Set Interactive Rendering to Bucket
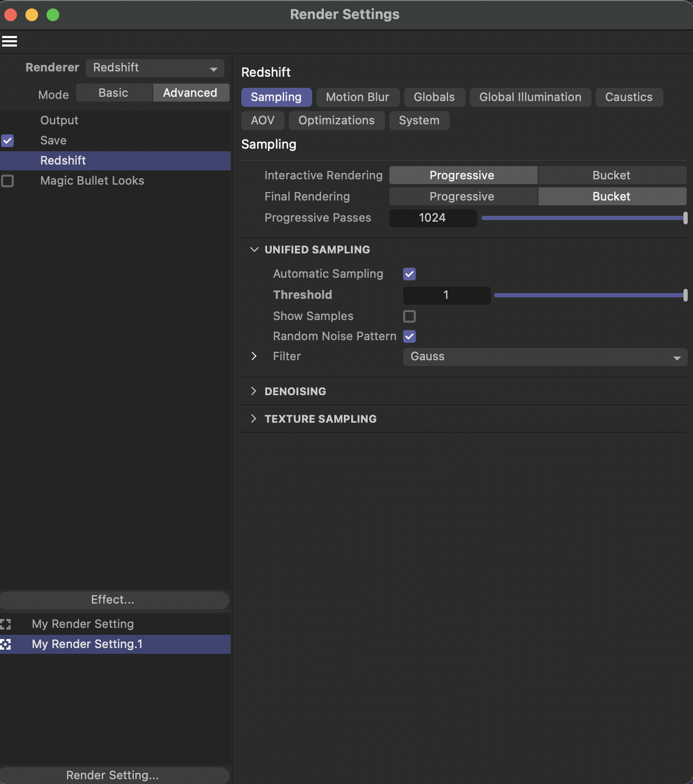The image size is (693, 784). pyautogui.click(x=612, y=175)
